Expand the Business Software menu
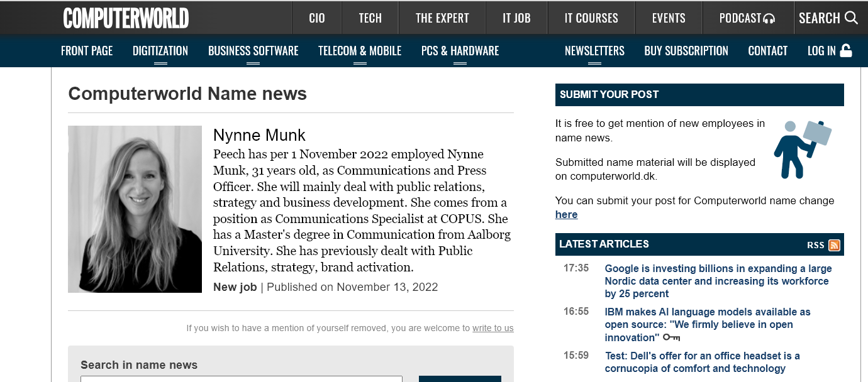Screen dimensions: 868x382 (253, 52)
